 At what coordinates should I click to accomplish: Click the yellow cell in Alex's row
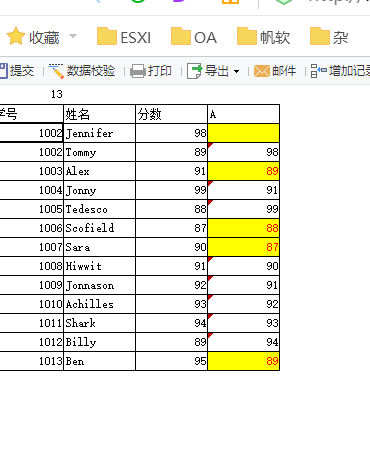(x=243, y=171)
